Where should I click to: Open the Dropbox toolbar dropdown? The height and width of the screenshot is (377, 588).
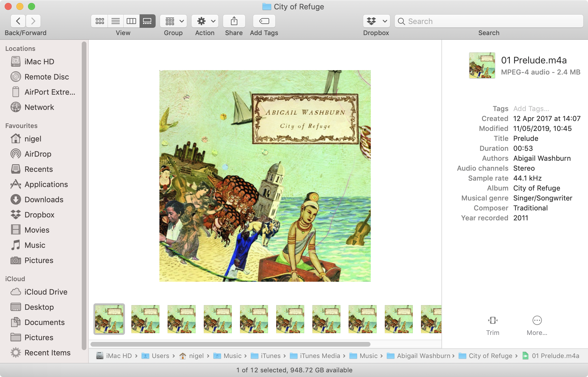click(x=376, y=21)
